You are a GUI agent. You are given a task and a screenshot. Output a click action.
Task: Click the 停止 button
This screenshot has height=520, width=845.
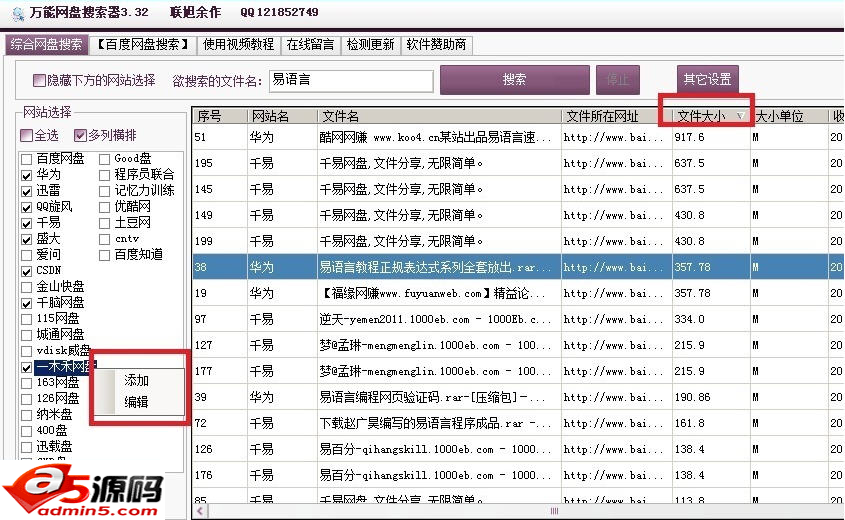tap(618, 80)
